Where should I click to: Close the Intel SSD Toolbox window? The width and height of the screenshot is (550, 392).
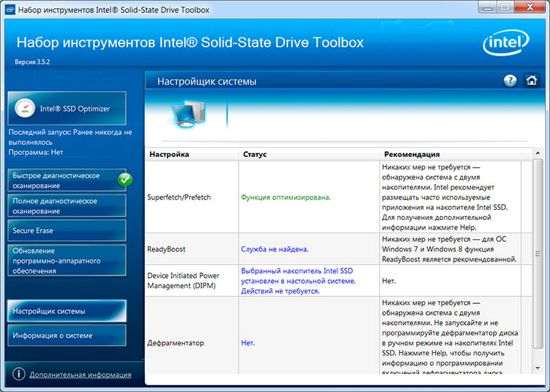[530, 7]
